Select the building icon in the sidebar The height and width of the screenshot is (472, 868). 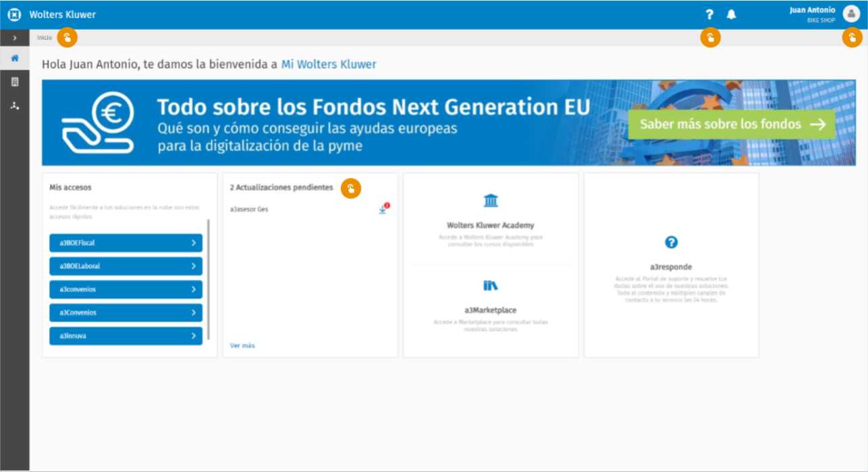pos(15,82)
